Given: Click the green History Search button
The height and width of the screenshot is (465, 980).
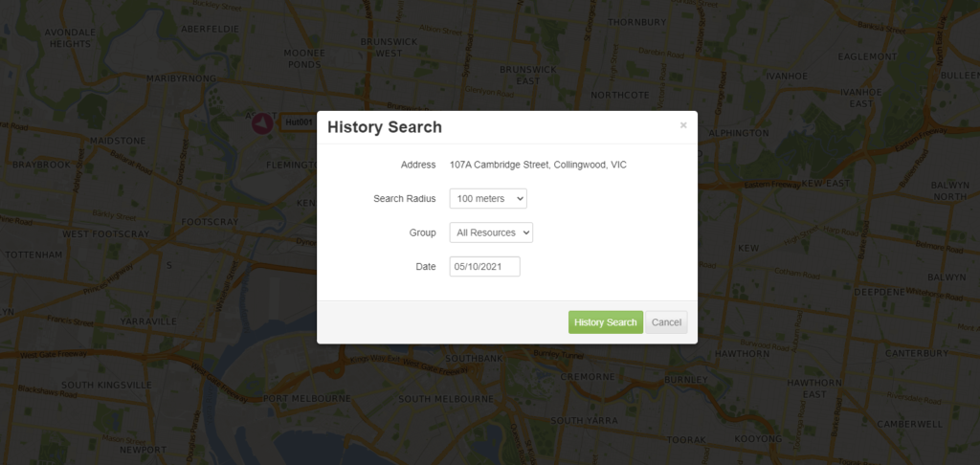Looking at the screenshot, I should pos(606,322).
